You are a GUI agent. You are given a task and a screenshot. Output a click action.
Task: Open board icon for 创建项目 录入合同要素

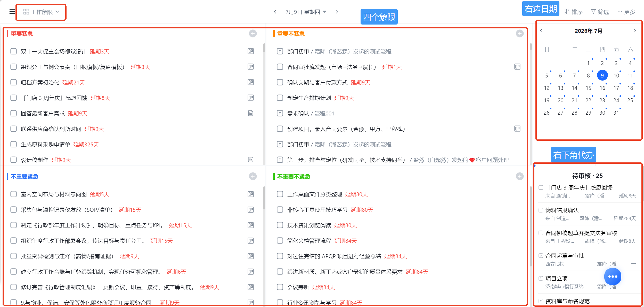point(517,129)
